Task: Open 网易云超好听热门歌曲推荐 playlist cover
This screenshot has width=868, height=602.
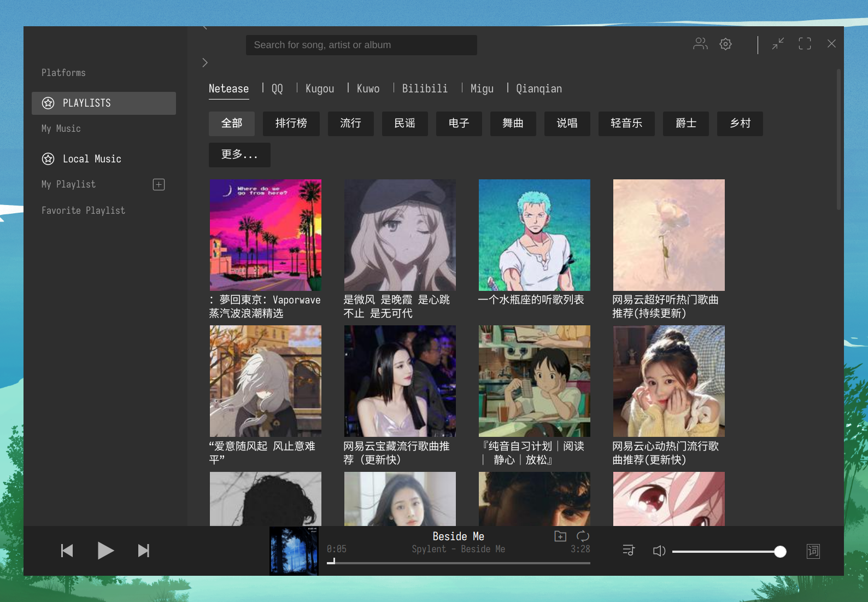Action: 669,235
